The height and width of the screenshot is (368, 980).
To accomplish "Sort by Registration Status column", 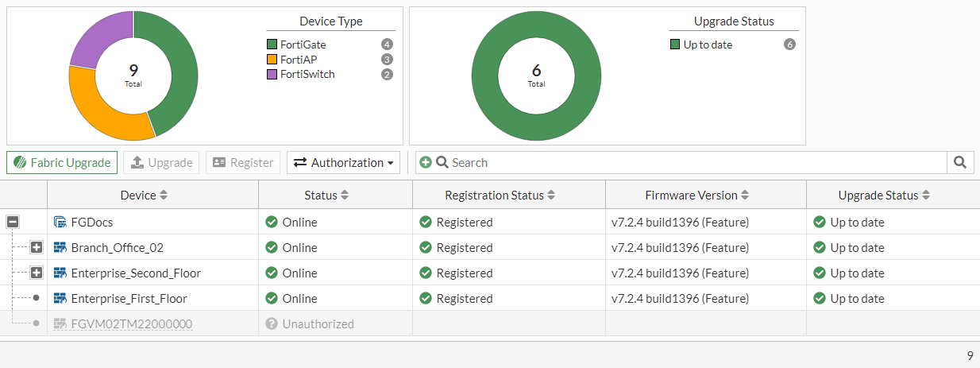I will pos(500,196).
